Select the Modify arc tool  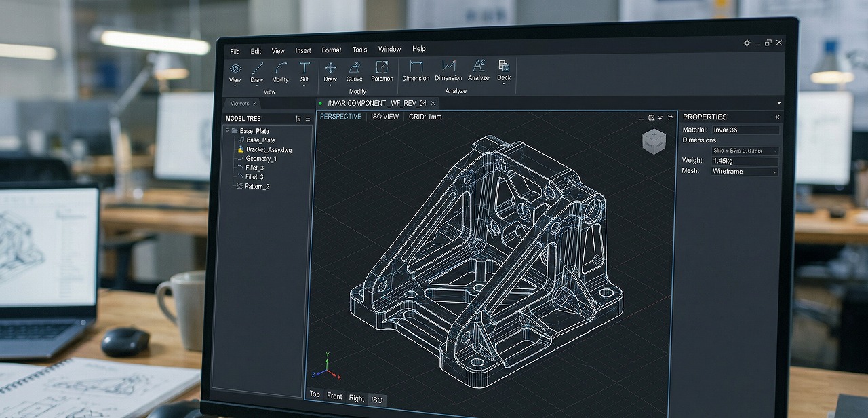tap(281, 70)
